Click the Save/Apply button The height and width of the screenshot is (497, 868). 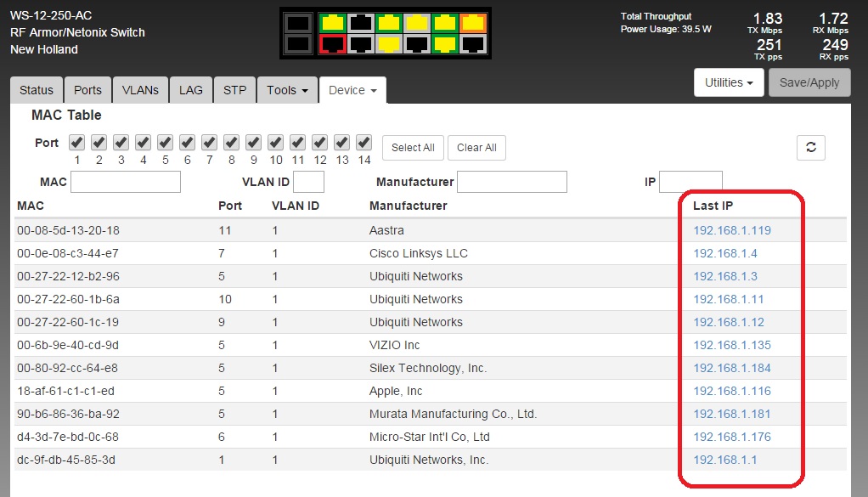click(x=809, y=82)
